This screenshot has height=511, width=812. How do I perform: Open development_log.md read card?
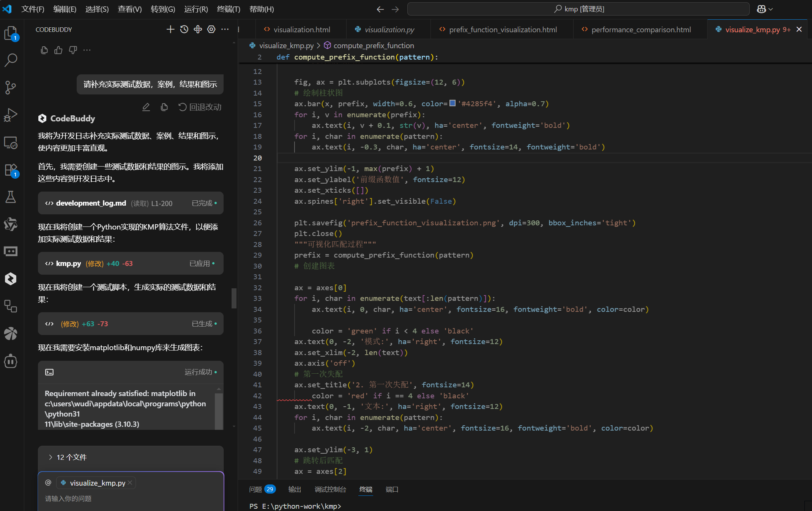tap(131, 203)
